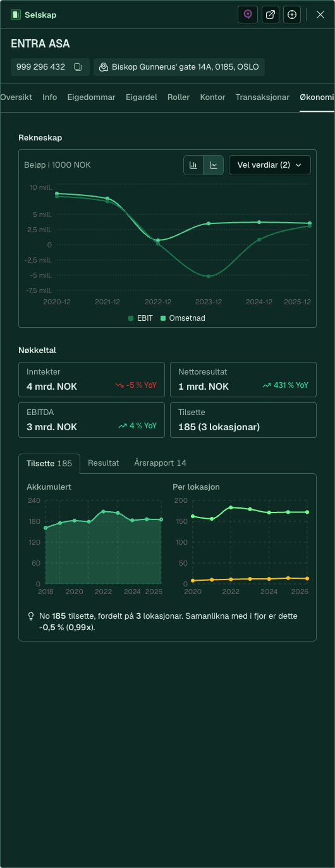This screenshot has height=868, width=335.
Task: Go to the Transaksjonar tab
Action: tap(262, 97)
